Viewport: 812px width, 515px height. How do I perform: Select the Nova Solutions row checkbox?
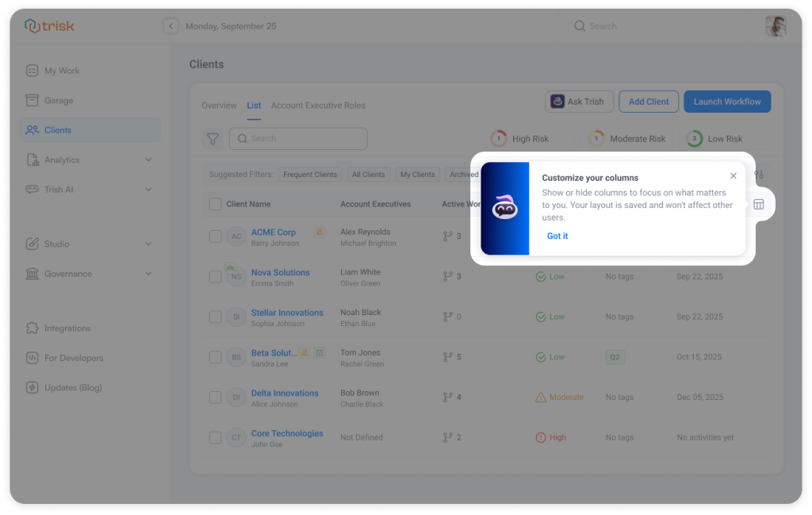[x=215, y=276]
